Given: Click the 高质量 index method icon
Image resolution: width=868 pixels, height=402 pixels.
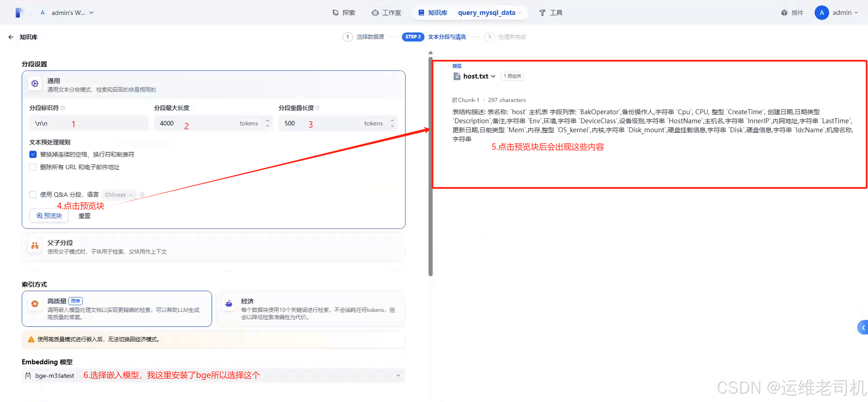Looking at the screenshot, I should click(x=35, y=304).
